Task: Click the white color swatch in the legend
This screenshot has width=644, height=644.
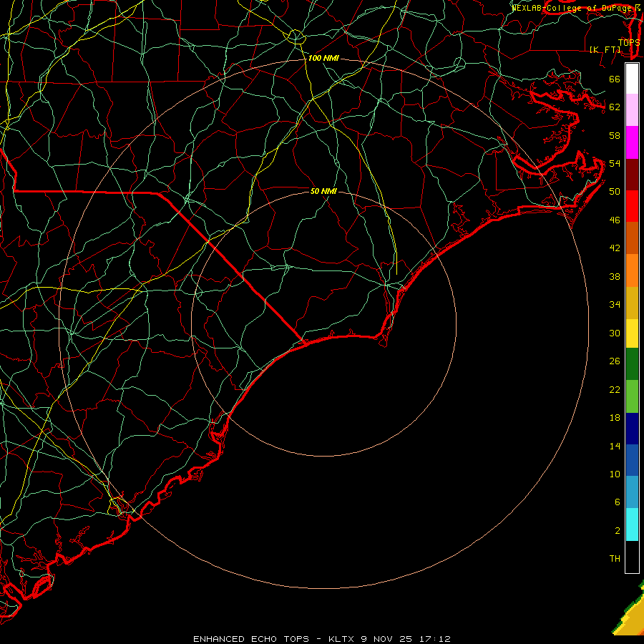Action: point(632,79)
